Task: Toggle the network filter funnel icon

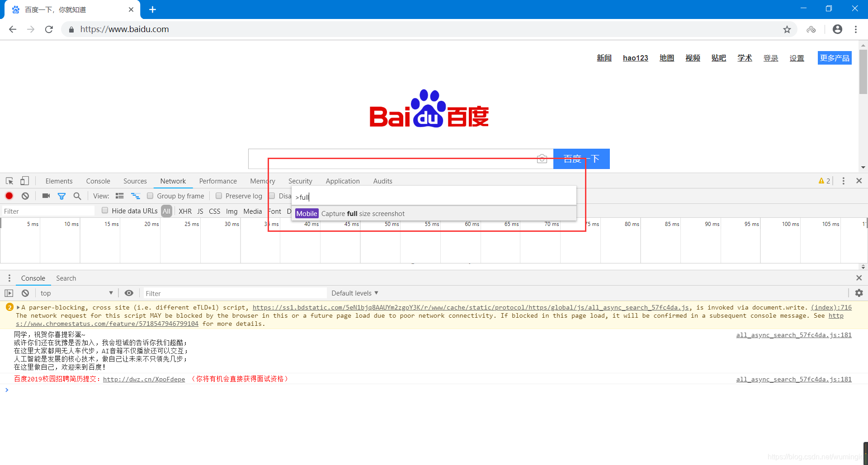Action: click(61, 196)
